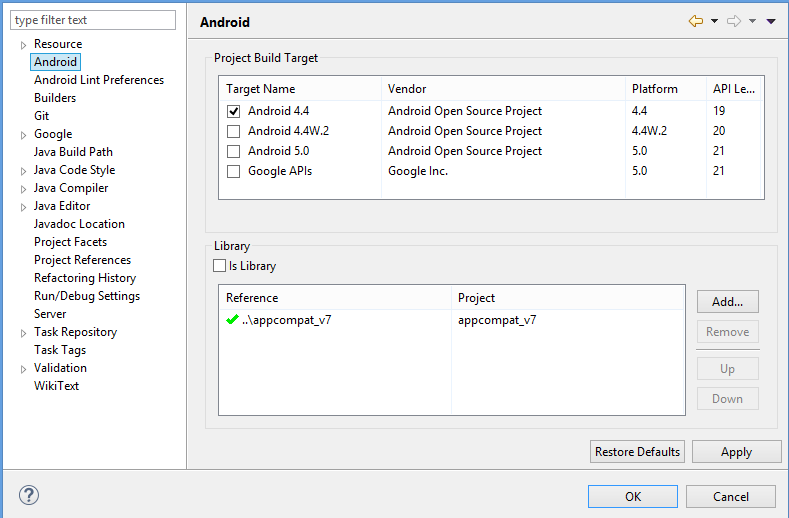This screenshot has width=789, height=518.
Task: Click the forward navigation arrow icon
Action: click(733, 21)
